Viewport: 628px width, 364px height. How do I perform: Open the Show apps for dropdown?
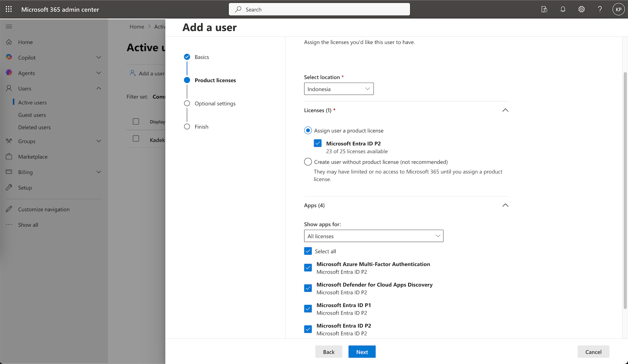point(374,236)
